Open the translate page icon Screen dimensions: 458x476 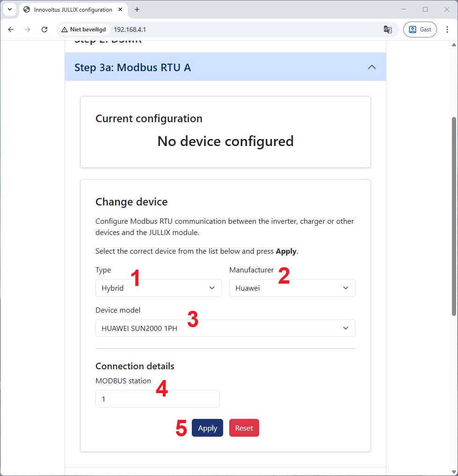coord(387,29)
